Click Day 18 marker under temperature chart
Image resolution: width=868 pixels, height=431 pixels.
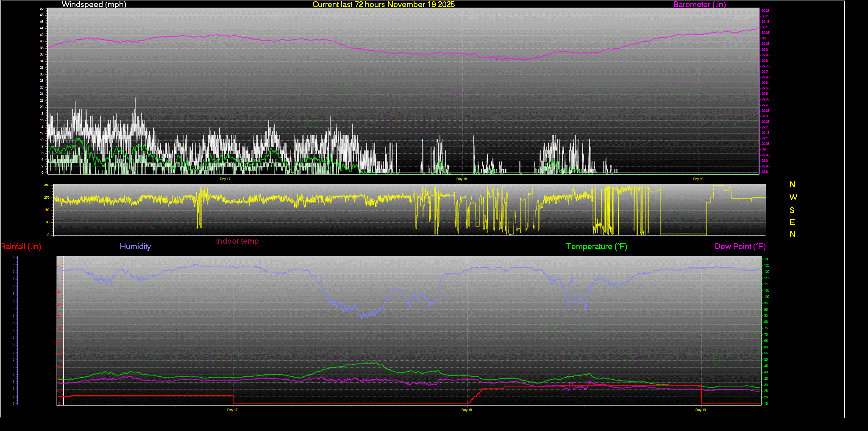pos(467,410)
